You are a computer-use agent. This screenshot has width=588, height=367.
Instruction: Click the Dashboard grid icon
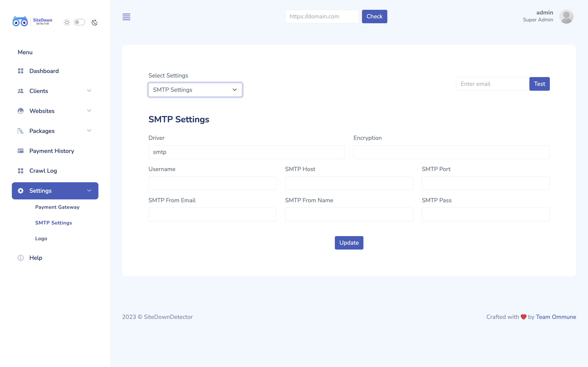click(x=21, y=71)
